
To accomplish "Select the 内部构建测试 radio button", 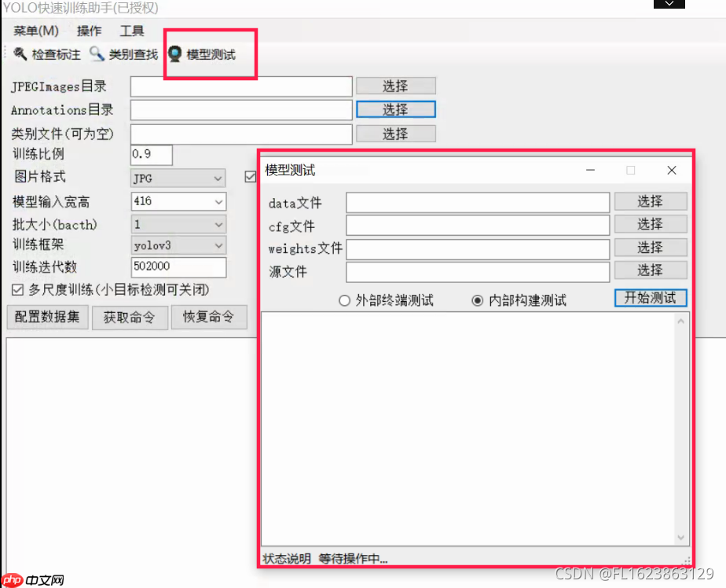I will pos(477,300).
